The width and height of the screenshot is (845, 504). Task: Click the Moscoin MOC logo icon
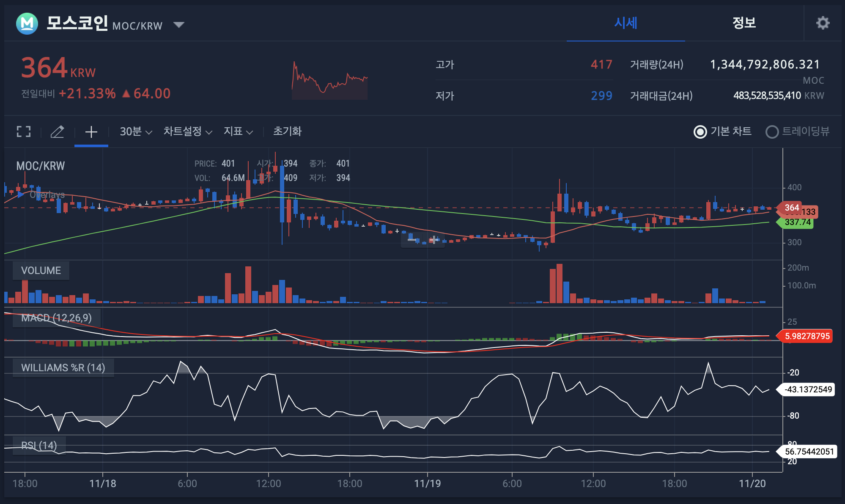(27, 24)
